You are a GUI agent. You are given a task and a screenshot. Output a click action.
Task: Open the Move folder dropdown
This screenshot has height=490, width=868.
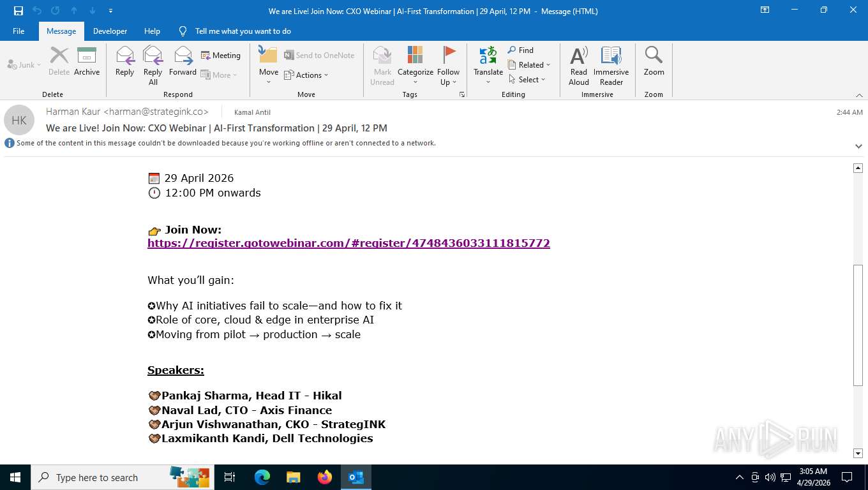[269, 65]
